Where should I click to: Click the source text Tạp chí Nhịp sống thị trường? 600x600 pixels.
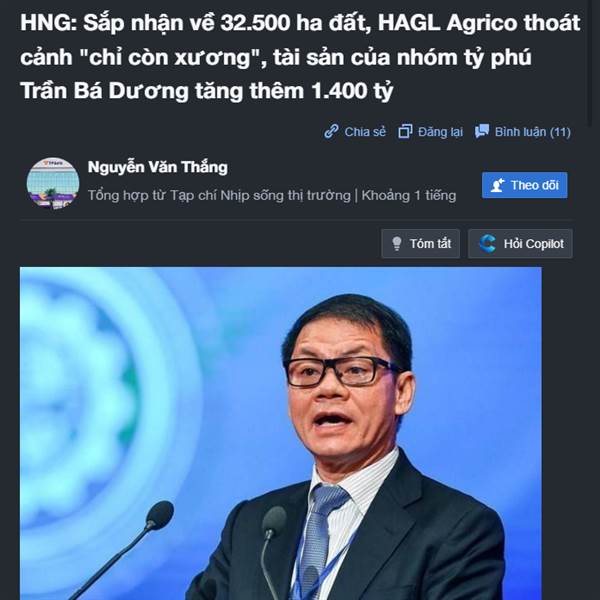click(260, 196)
